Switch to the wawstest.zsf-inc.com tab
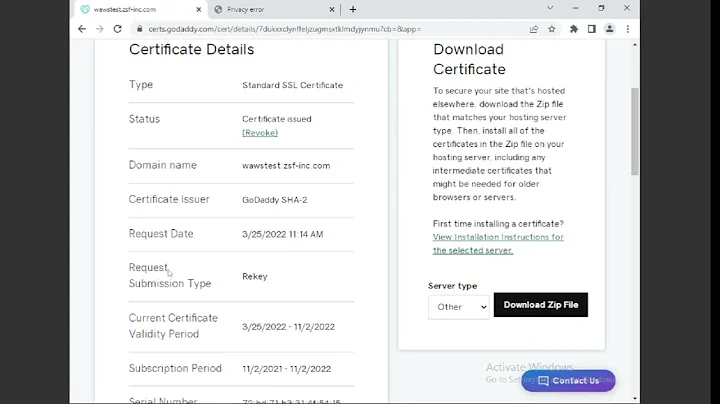720x404 pixels. pos(141,9)
